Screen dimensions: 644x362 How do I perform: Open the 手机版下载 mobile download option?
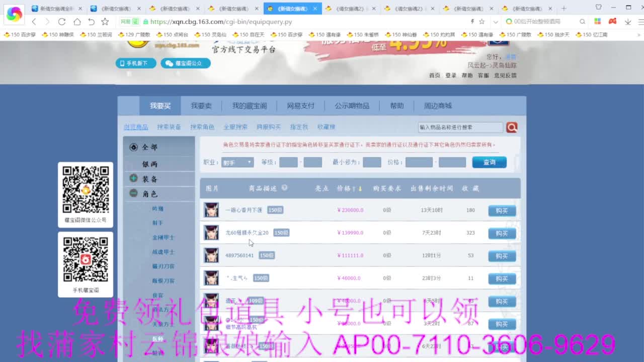click(135, 63)
